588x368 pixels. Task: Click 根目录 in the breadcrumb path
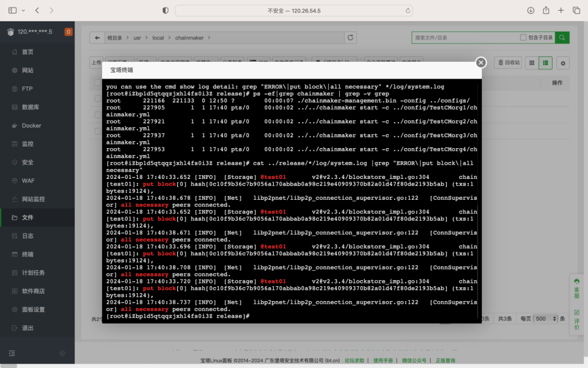click(115, 38)
